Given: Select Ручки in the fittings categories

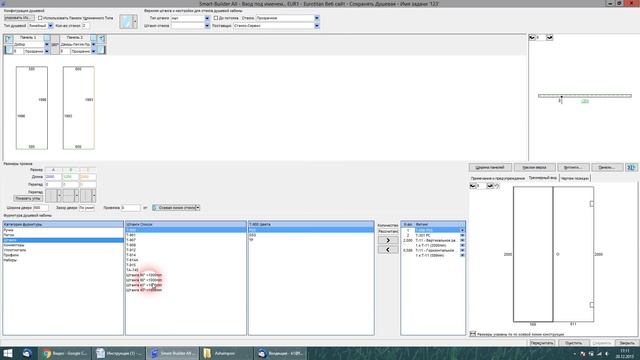Looking at the screenshot, I should [63, 230].
